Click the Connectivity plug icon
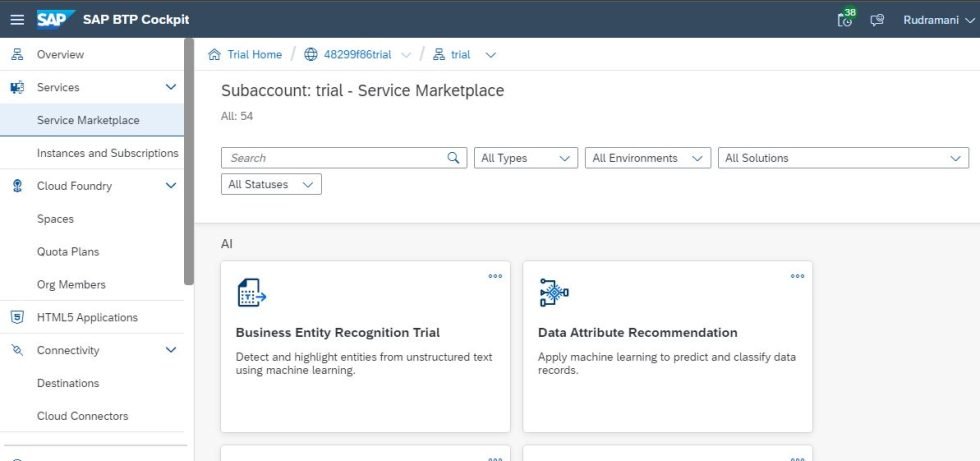The height and width of the screenshot is (461, 980). coord(18,350)
